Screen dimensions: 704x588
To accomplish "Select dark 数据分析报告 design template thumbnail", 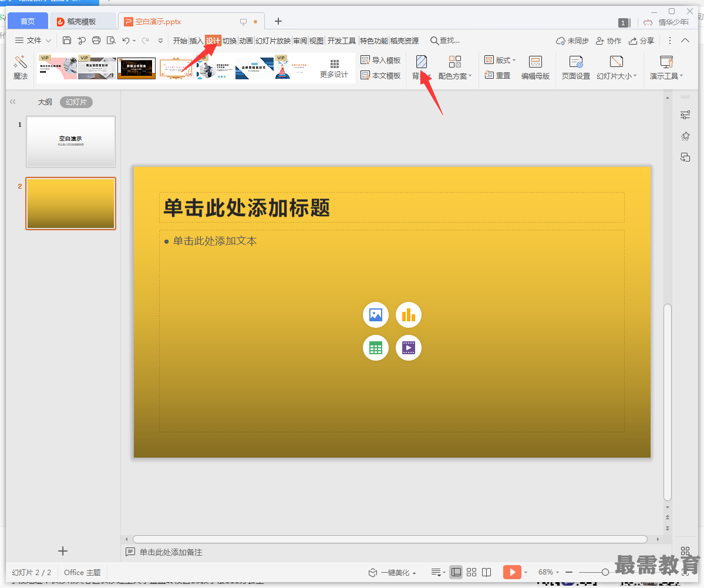I will pos(136,68).
